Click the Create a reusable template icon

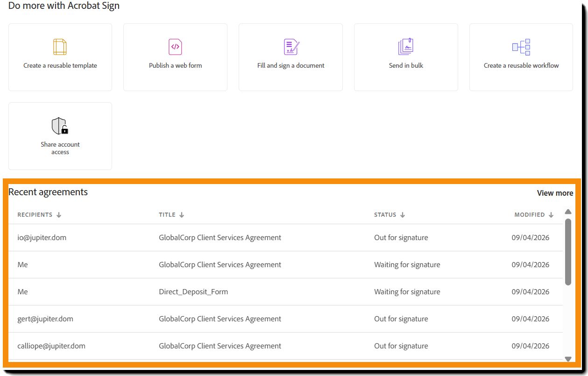pyautogui.click(x=60, y=47)
